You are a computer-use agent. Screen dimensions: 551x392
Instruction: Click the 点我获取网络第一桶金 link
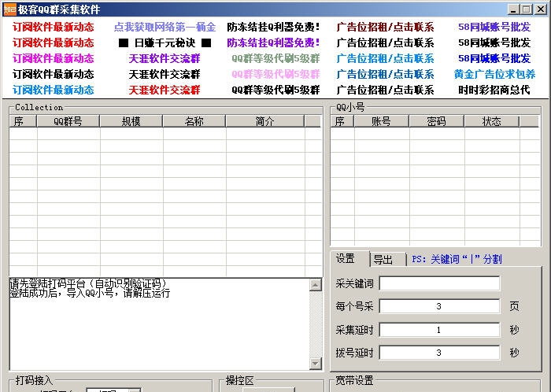[165, 27]
